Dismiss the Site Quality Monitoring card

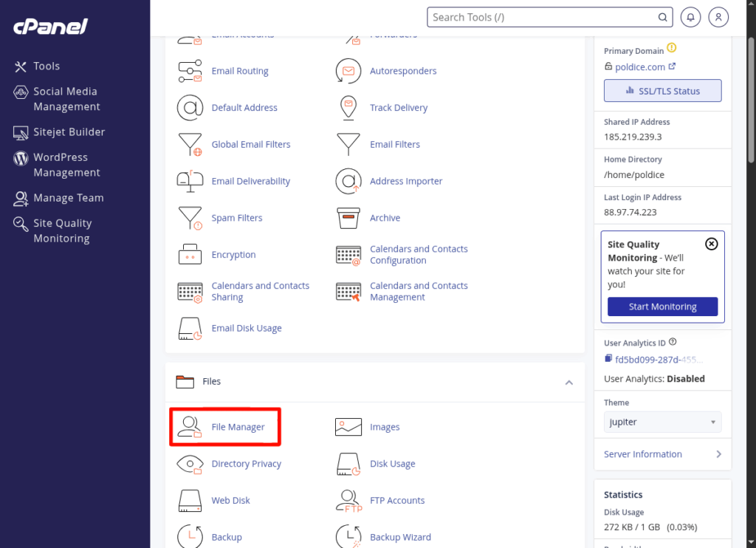(x=711, y=244)
